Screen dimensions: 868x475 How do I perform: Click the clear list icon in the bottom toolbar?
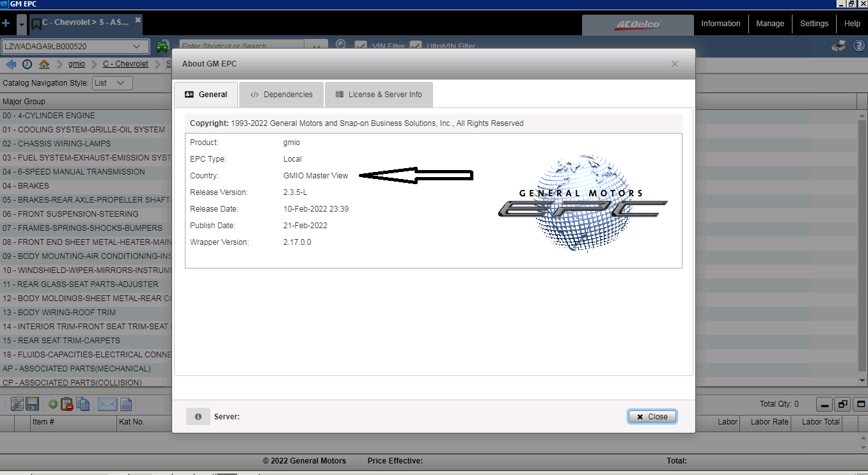pos(17,404)
